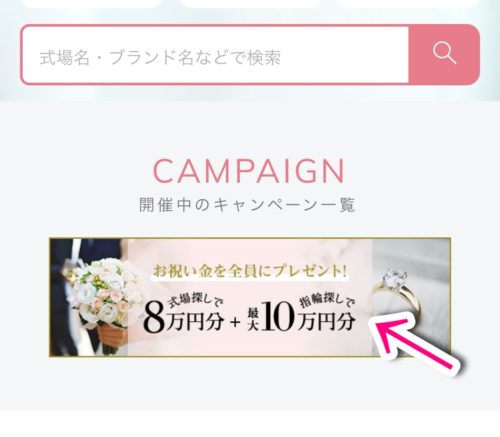Tap the partially visible top-right white card
The image size is (500, 437).
point(409,3)
